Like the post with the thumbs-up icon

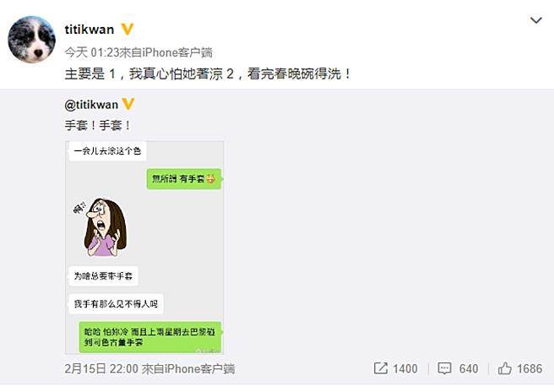point(504,368)
